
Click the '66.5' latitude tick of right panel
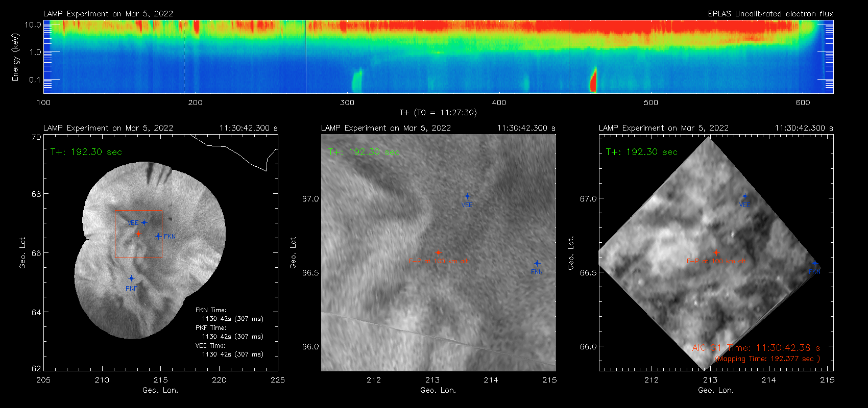tap(588, 273)
